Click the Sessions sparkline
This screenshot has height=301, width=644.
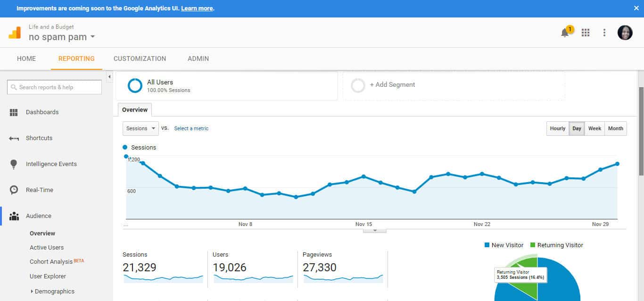[x=163, y=278]
